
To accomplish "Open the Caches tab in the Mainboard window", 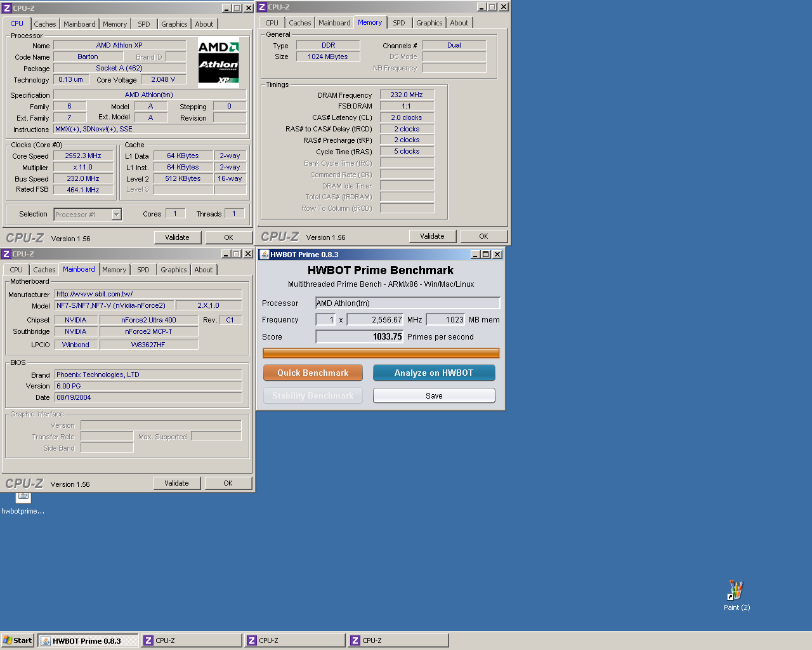I will point(44,270).
